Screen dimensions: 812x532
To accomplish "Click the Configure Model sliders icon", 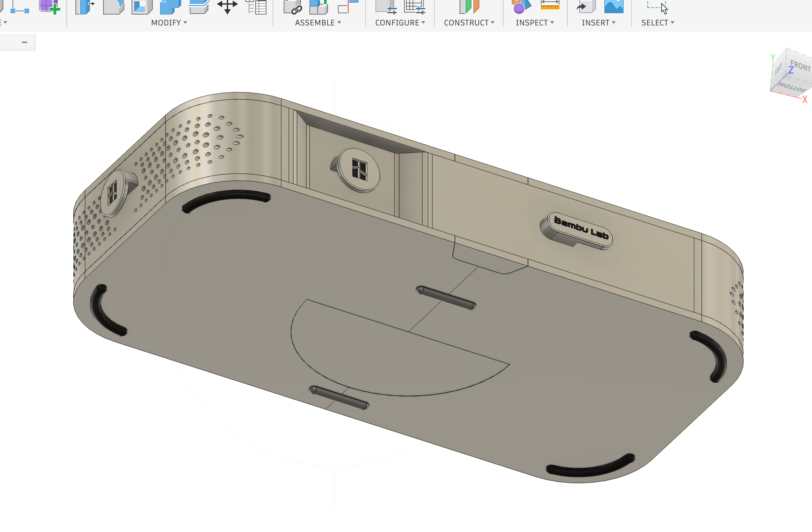I will pos(386,7).
